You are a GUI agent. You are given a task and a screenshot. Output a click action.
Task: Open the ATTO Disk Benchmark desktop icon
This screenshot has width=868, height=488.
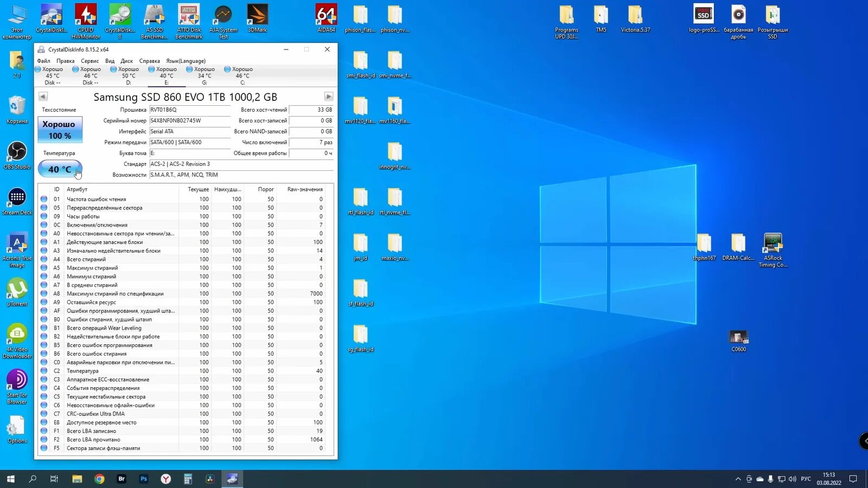pyautogui.click(x=189, y=22)
